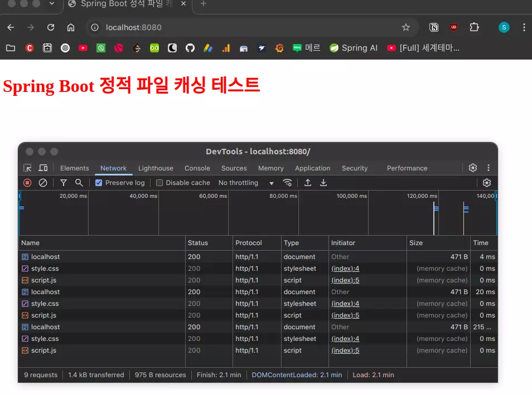532x395 pixels.
Task: Click the 'DOMContentLoaded: 2.1 min' status entry
Action: coord(297,375)
